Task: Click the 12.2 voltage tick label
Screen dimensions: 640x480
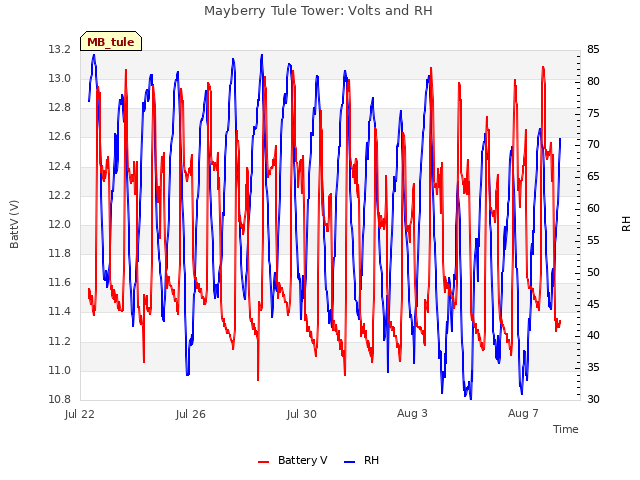Action: (x=60, y=195)
